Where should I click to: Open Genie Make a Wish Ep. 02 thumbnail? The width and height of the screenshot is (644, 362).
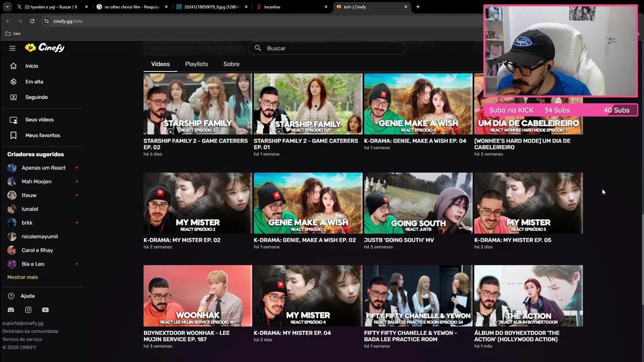tap(308, 203)
